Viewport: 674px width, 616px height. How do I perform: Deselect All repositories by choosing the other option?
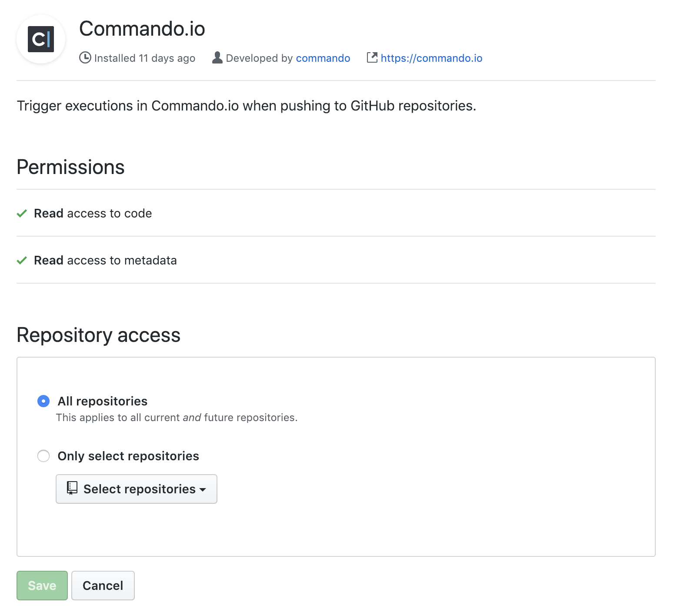(43, 456)
